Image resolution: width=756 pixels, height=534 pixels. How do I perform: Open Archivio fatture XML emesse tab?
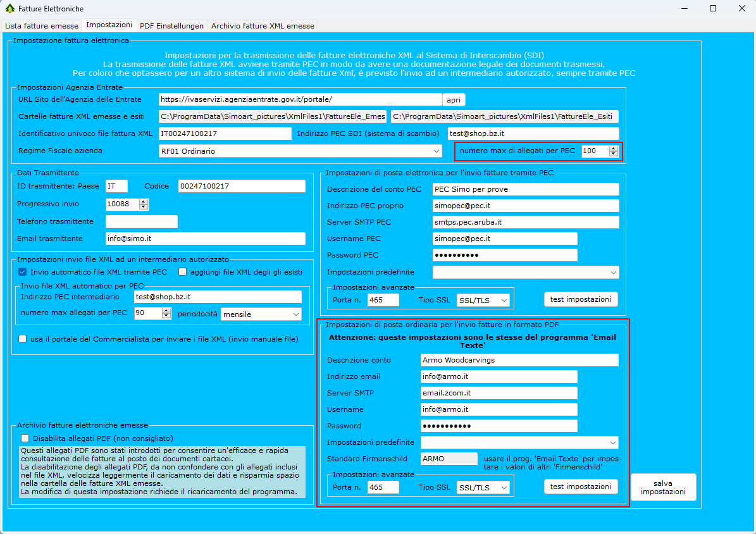[263, 25]
